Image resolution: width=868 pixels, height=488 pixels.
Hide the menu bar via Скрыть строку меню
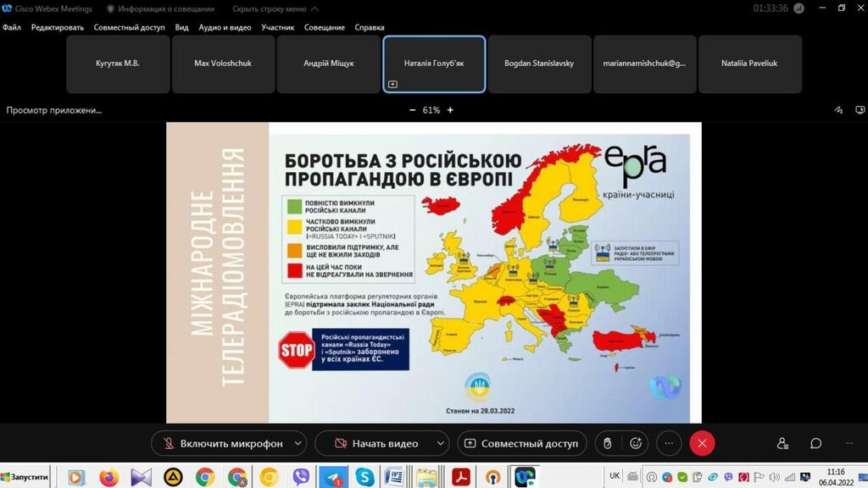pos(275,8)
